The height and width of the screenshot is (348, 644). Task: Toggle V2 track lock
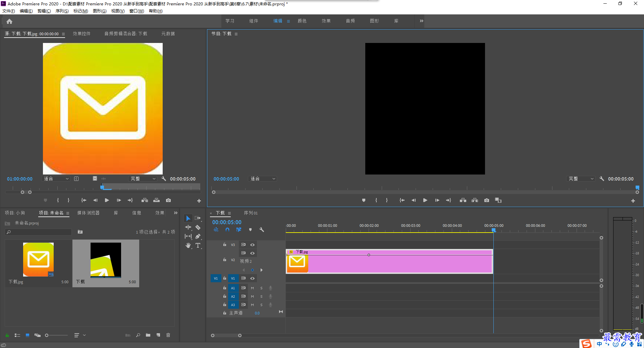(x=225, y=260)
